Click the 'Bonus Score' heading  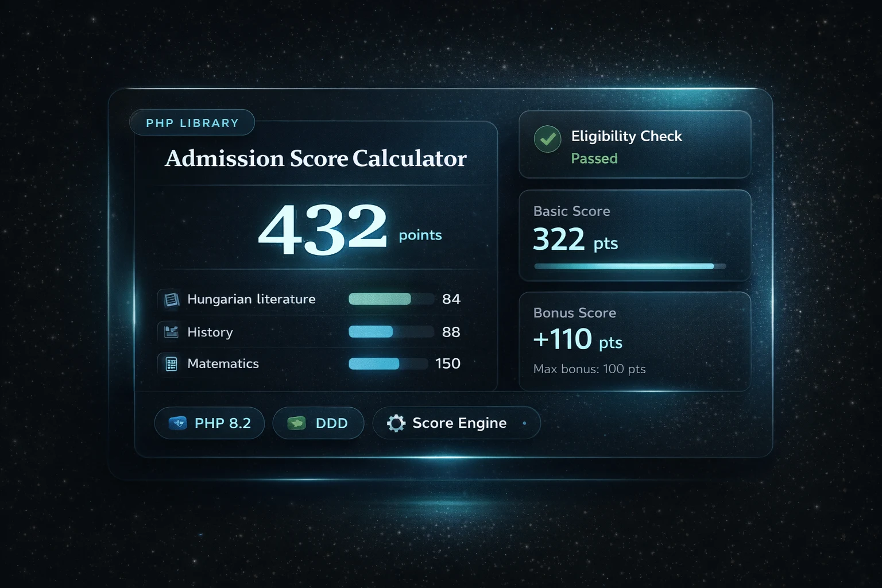tap(575, 313)
